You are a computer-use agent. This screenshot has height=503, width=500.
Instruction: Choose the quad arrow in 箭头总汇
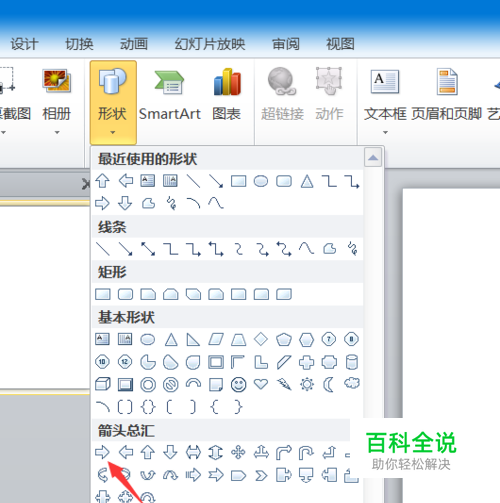[238, 452]
